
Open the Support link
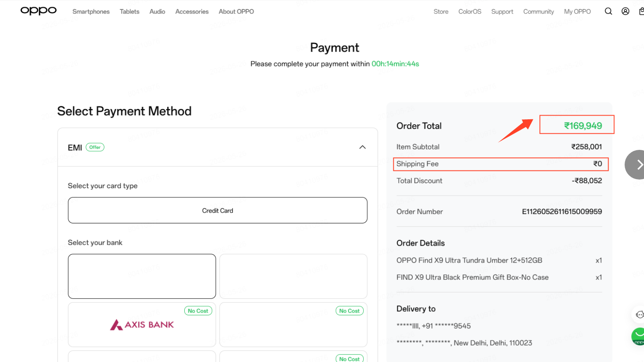502,12
